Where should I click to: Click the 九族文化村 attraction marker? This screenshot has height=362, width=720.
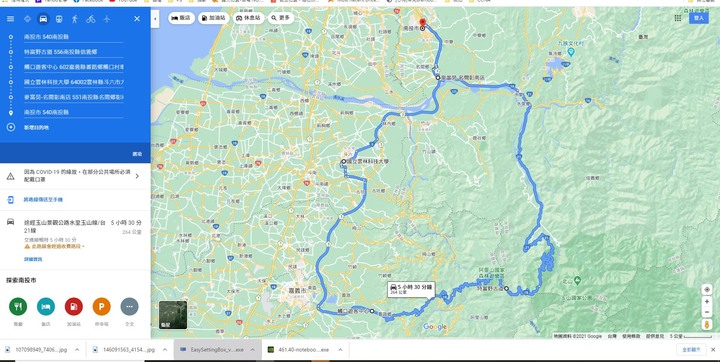coord(571,52)
